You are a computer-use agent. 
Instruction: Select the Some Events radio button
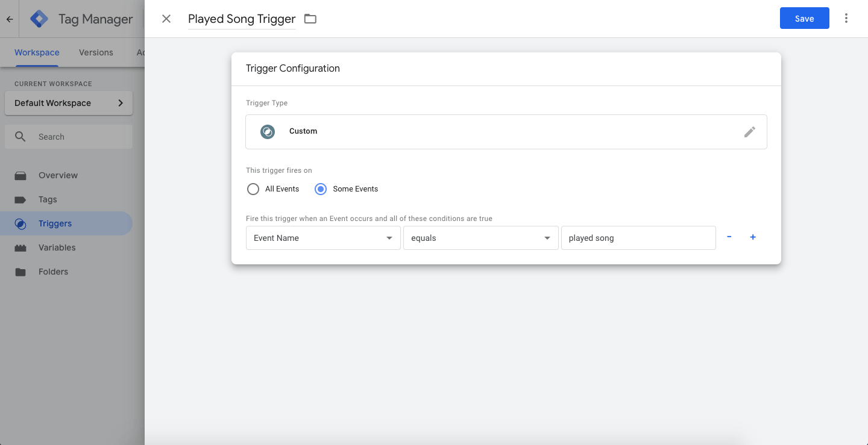(321, 189)
